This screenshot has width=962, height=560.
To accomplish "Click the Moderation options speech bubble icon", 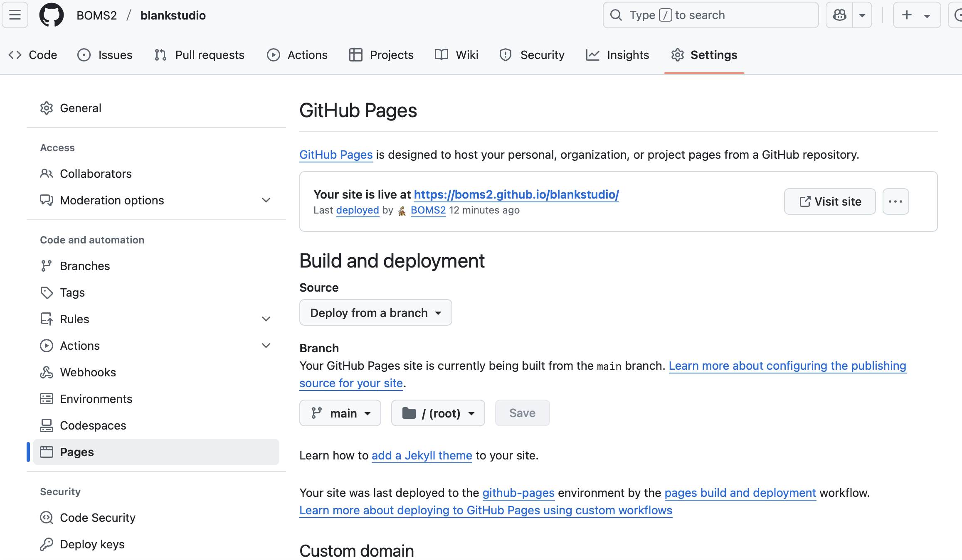I will point(47,200).
